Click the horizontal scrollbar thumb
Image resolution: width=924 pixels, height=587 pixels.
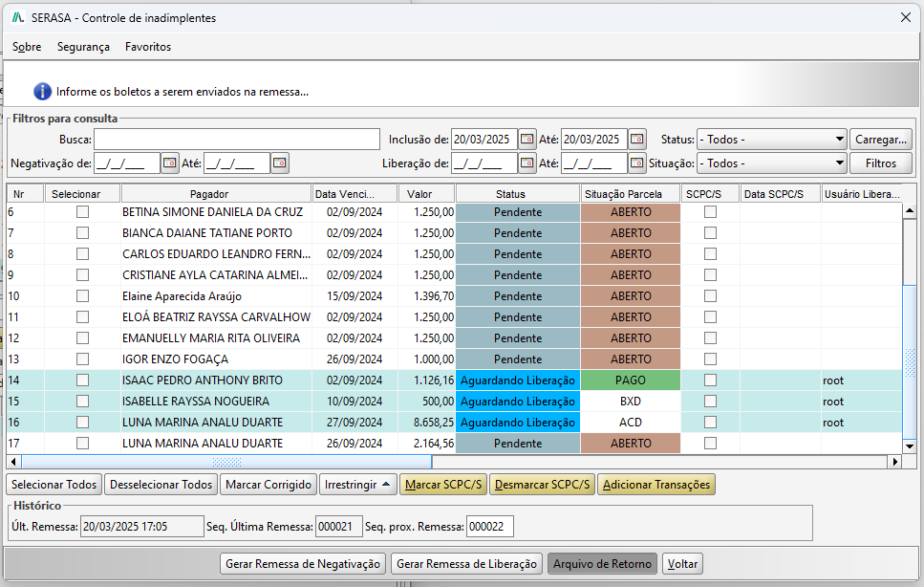226,462
